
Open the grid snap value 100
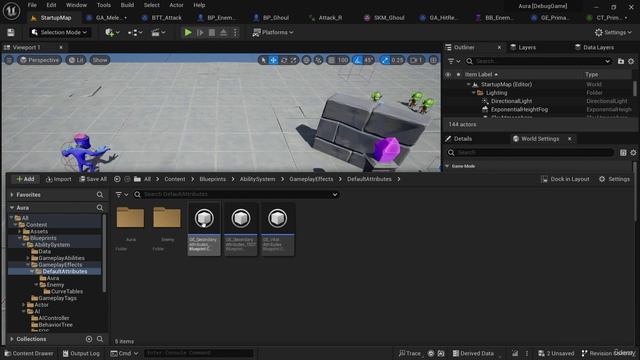(343, 60)
